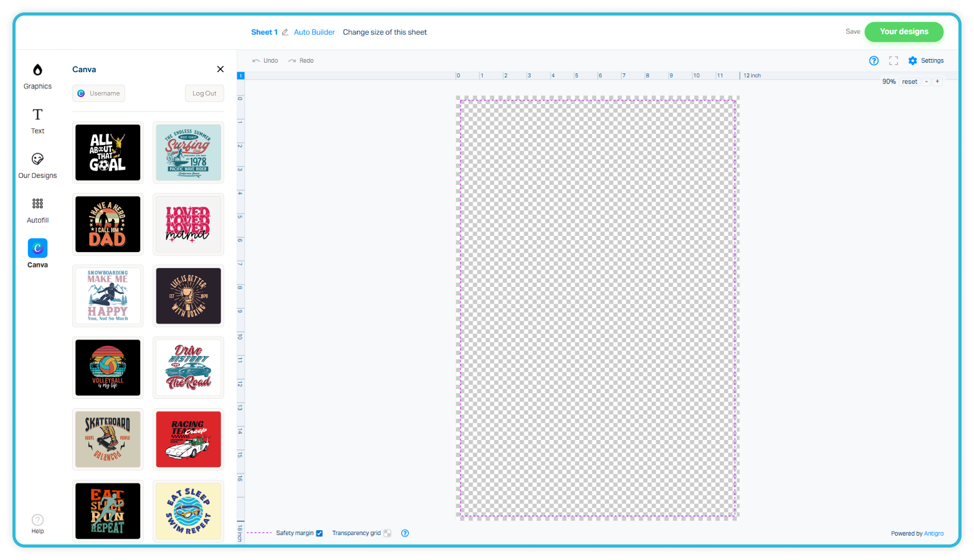974x560 pixels.
Task: Log out of Canva account
Action: pos(204,93)
